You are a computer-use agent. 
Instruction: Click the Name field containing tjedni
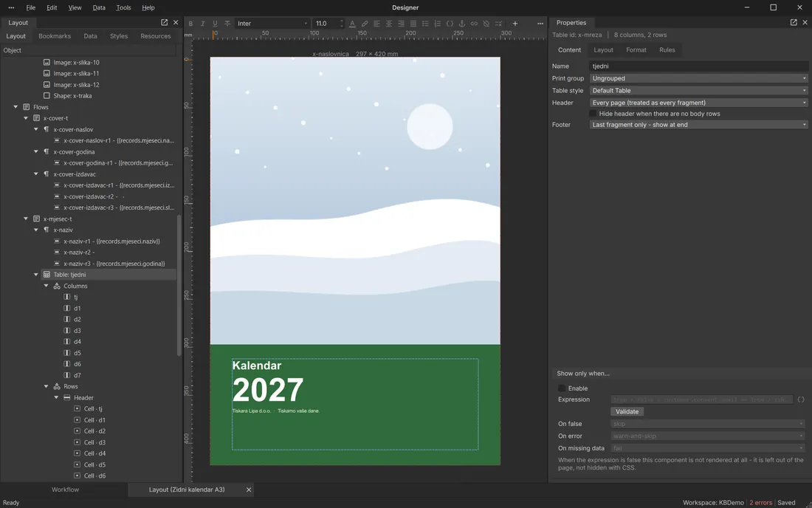[698, 66]
